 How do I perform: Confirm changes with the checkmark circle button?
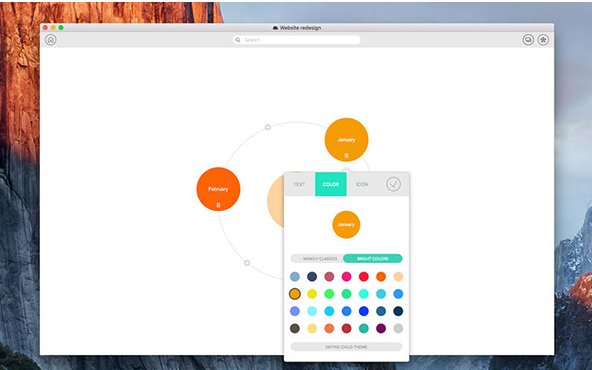(393, 184)
